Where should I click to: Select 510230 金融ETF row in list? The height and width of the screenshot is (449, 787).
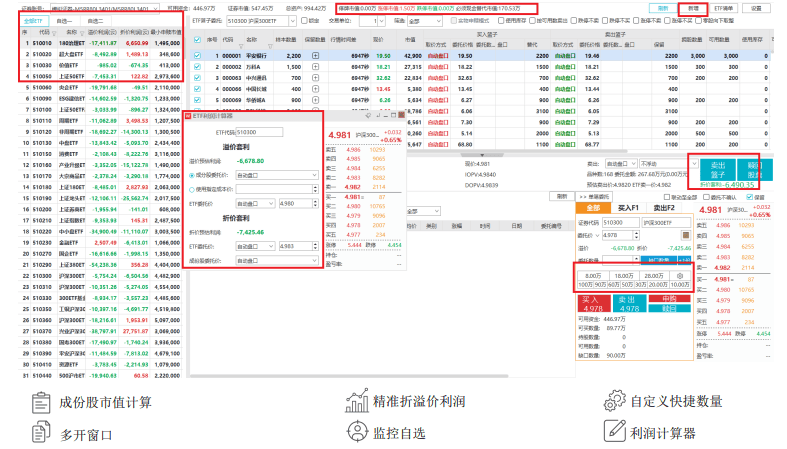[x=100, y=242]
